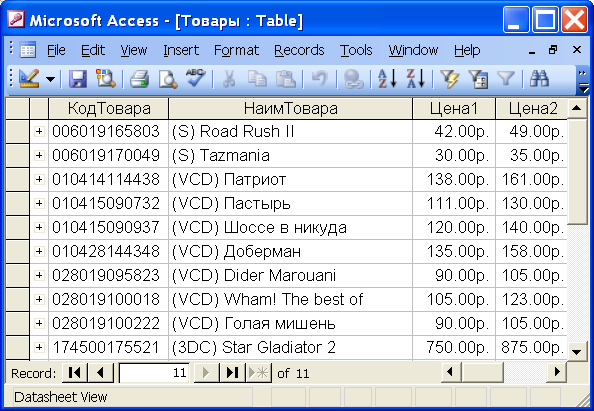The image size is (594, 411).
Task: Expand subdatasheet for Голая мишень row
Action: [39, 323]
